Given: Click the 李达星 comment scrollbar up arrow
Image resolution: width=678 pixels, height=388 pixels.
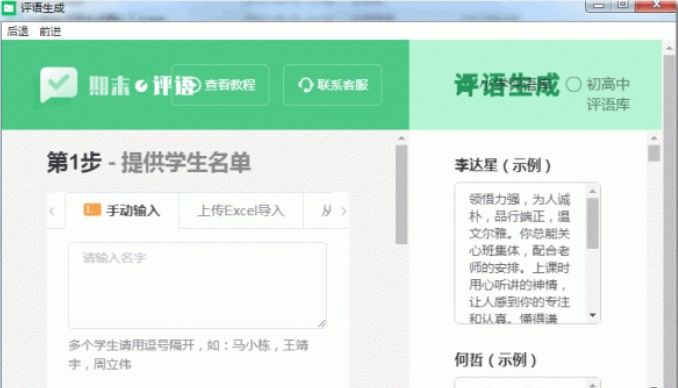Looking at the screenshot, I should point(592,191).
